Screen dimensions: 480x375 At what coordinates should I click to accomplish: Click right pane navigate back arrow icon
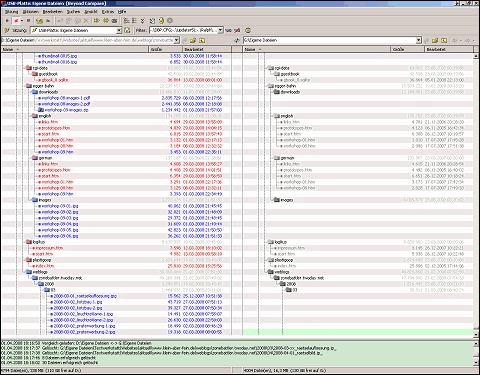pyautogui.click(x=455, y=40)
